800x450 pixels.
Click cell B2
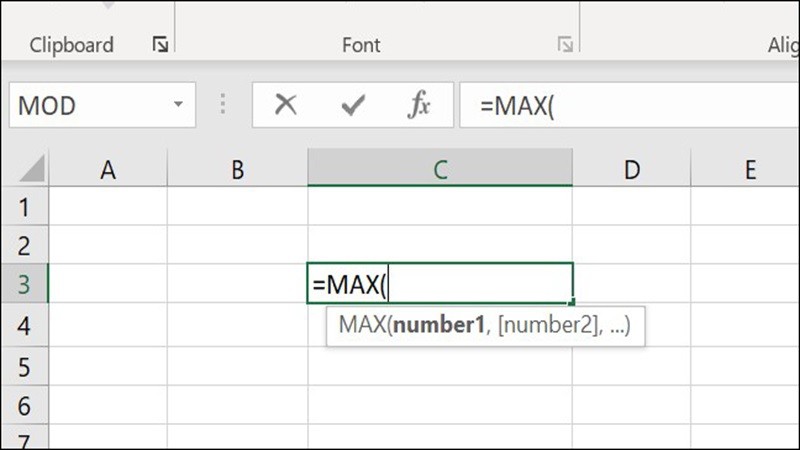pos(238,245)
